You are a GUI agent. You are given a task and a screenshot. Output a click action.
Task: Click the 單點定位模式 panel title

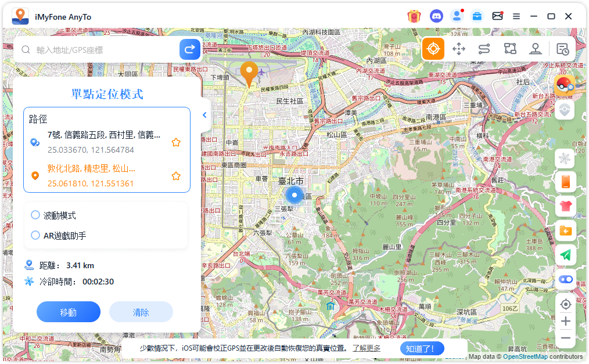[x=107, y=94]
